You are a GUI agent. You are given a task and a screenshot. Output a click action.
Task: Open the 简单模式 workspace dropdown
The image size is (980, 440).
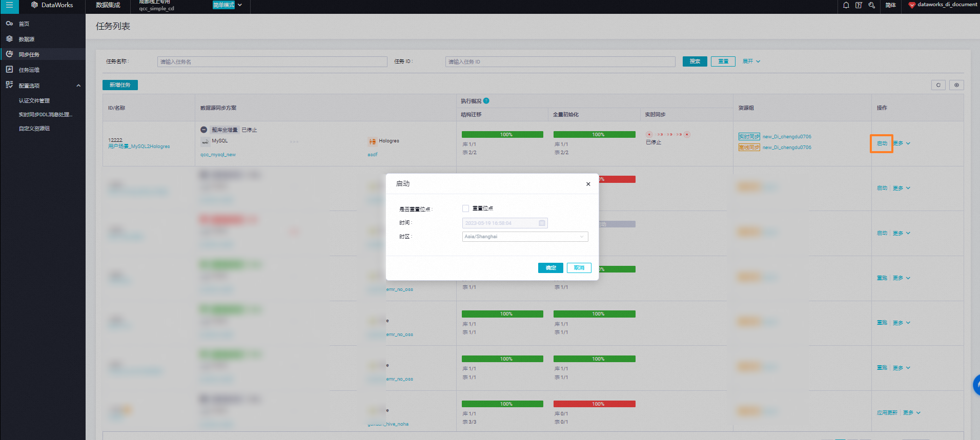[227, 5]
